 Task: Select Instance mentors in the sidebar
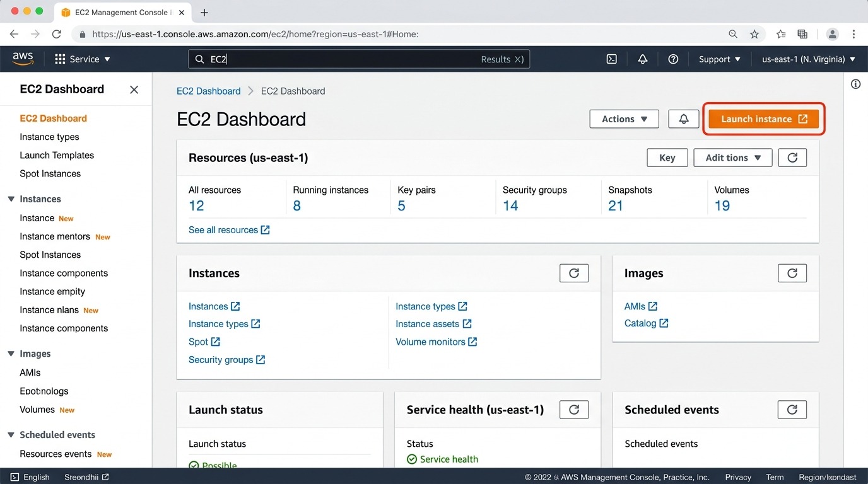tap(55, 236)
